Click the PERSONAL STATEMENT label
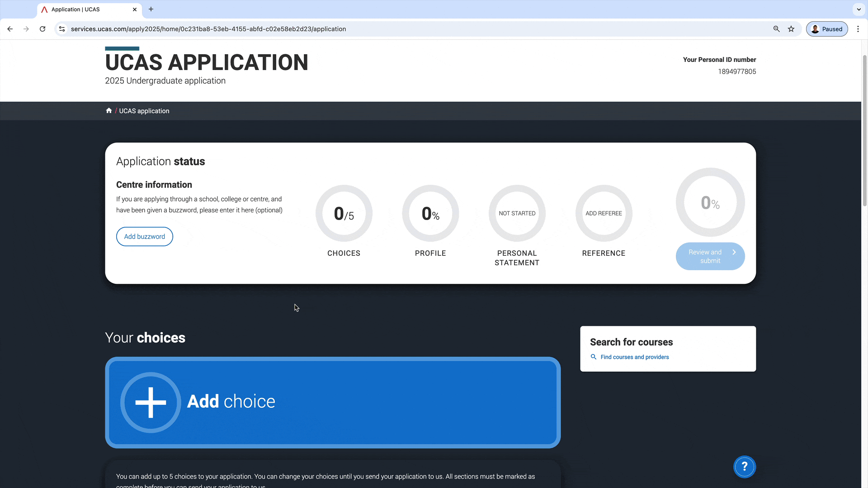The image size is (868, 488). click(x=517, y=258)
